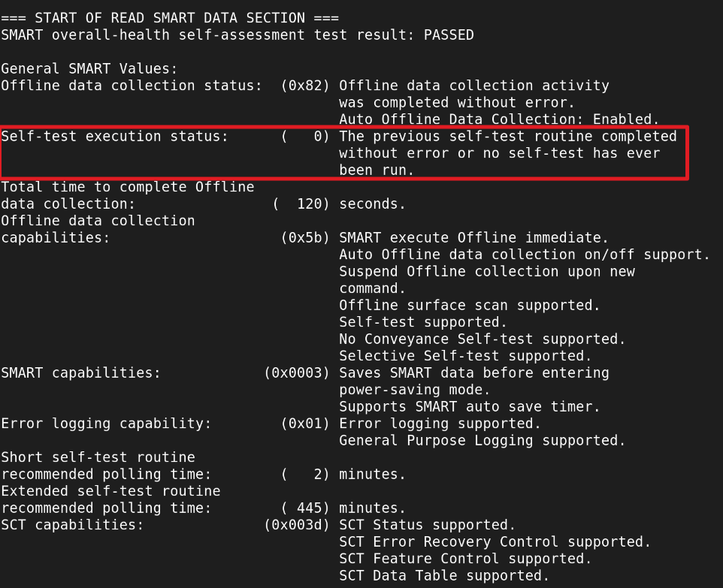Screen dimensions: 723x588
Task: Click the 'START OF READ SMART DATA SECTION' header
Action: pyautogui.click(x=169, y=18)
